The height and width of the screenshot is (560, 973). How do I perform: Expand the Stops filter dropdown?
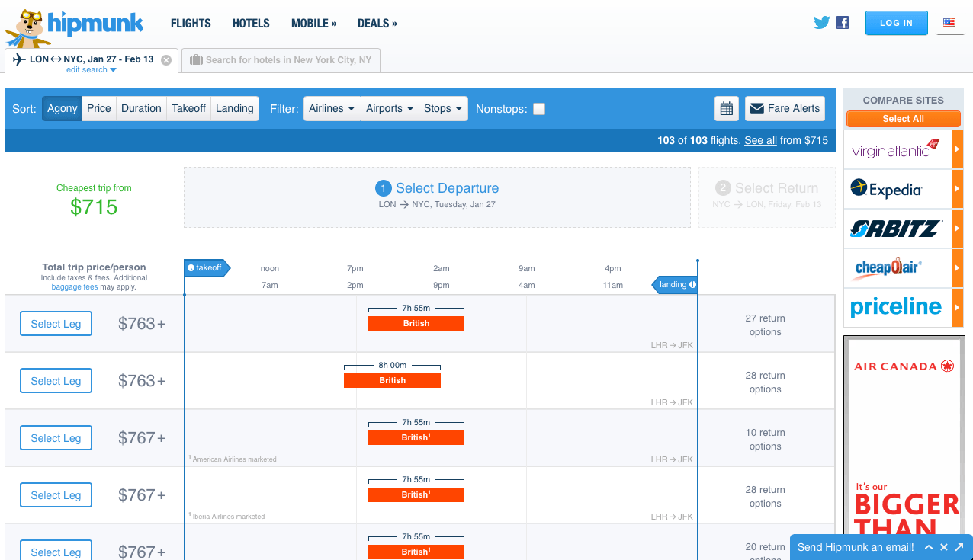[x=443, y=109]
